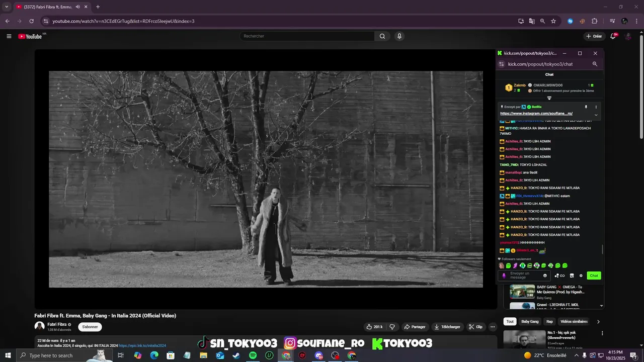The width and height of the screenshot is (644, 362).
Task: Open the epic.lnk.to link in description
Action: pos(142,346)
